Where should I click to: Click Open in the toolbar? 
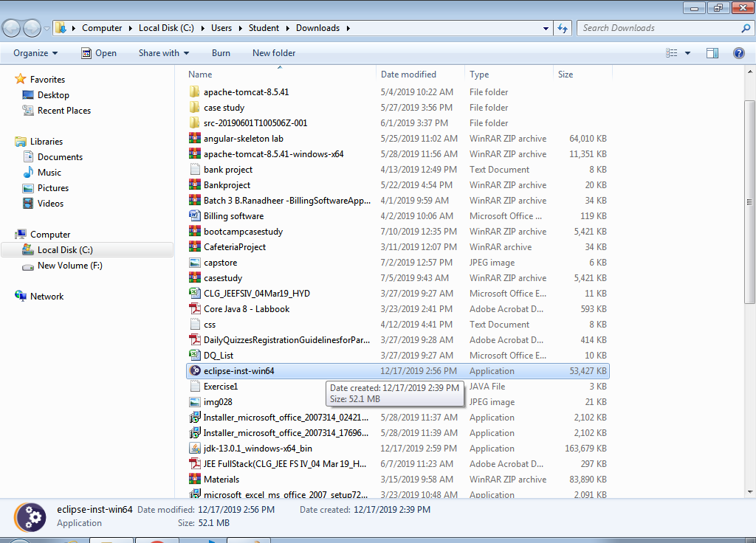pos(99,53)
